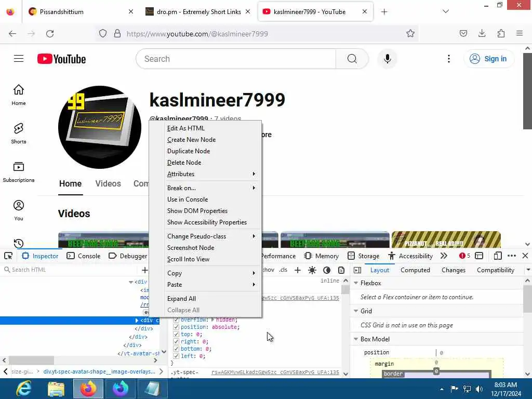This screenshot has height=399, width=532.
Task: Open Firefox Extensions puzzle icon
Action: 501,33
